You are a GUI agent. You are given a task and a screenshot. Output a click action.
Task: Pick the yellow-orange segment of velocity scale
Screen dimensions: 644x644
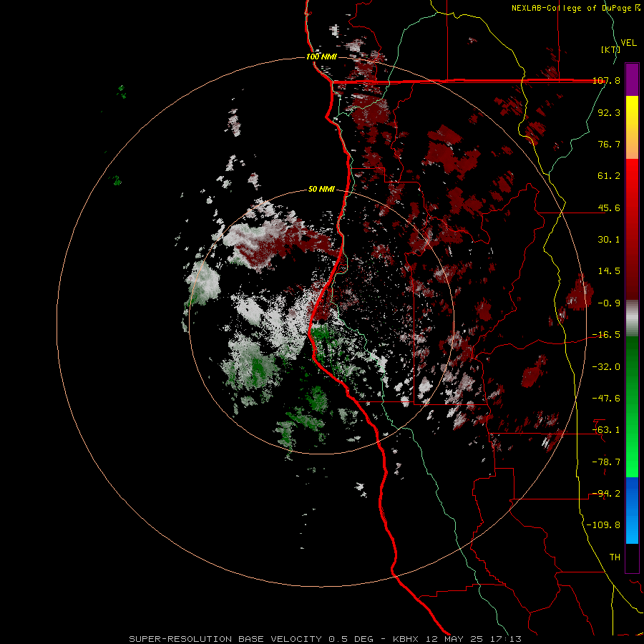click(x=632, y=127)
